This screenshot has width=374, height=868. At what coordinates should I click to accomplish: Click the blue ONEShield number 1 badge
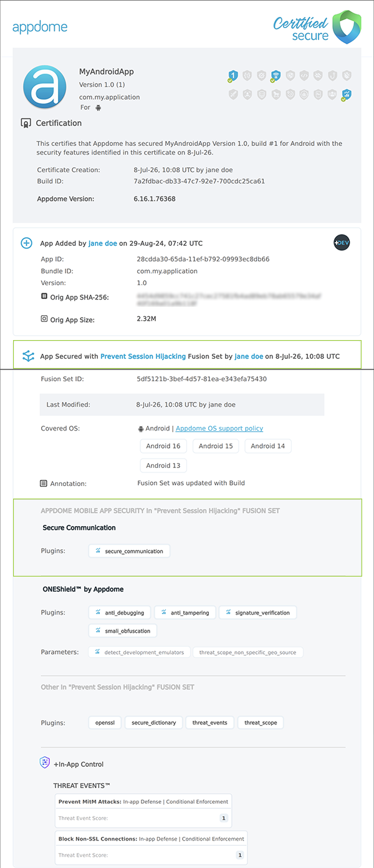pyautogui.click(x=233, y=76)
